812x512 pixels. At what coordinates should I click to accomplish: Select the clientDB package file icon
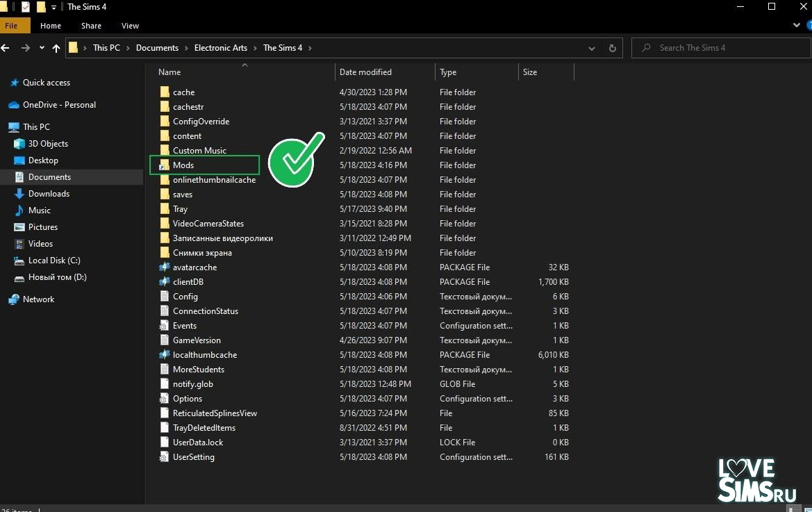(165, 281)
